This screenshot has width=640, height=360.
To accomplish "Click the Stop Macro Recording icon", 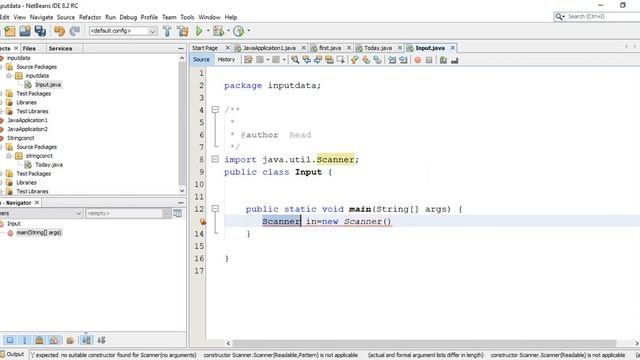I will click(x=429, y=60).
